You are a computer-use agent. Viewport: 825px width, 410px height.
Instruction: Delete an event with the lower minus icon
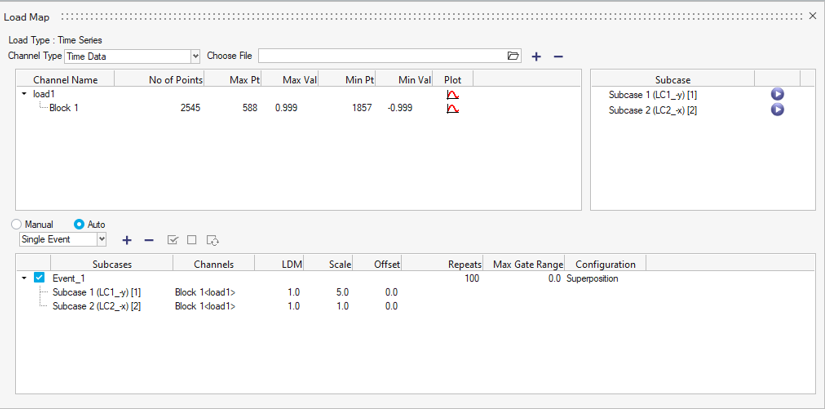[x=149, y=240]
